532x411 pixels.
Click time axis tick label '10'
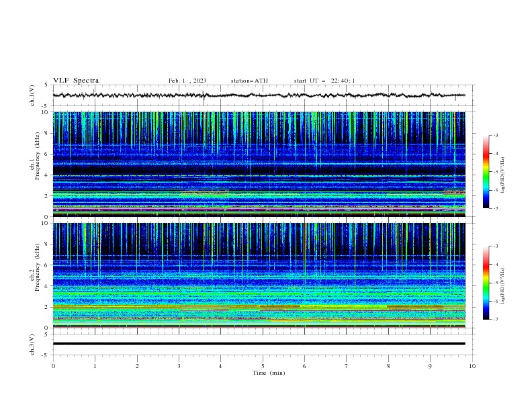(x=472, y=366)
